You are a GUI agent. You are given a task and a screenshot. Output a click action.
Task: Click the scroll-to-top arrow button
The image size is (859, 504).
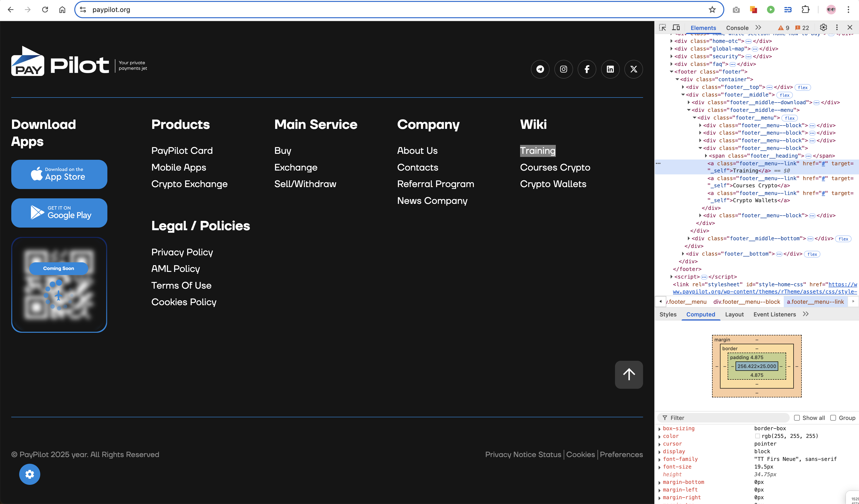tap(629, 374)
